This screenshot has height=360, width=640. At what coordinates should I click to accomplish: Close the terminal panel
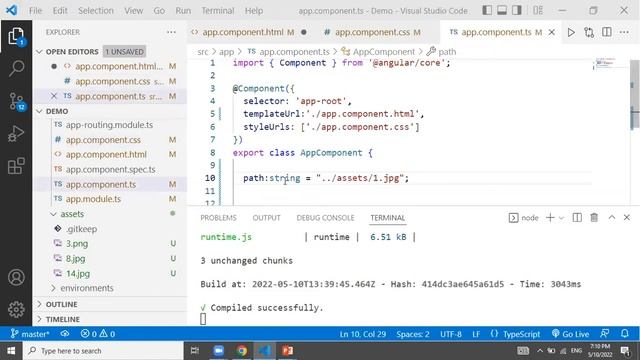tap(627, 218)
